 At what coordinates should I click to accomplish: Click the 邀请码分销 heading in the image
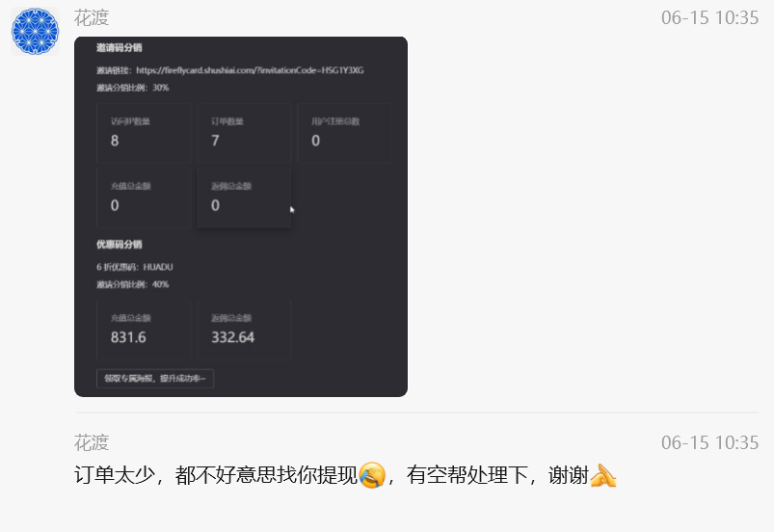119,48
